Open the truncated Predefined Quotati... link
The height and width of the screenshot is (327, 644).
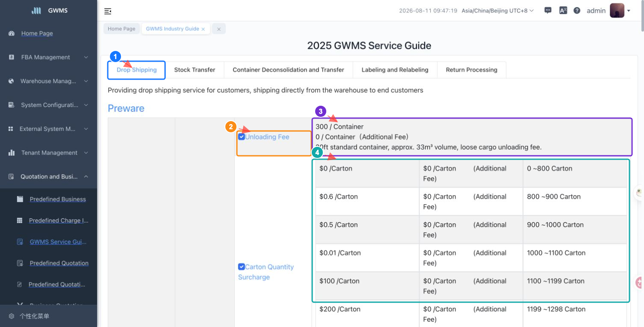click(x=57, y=284)
